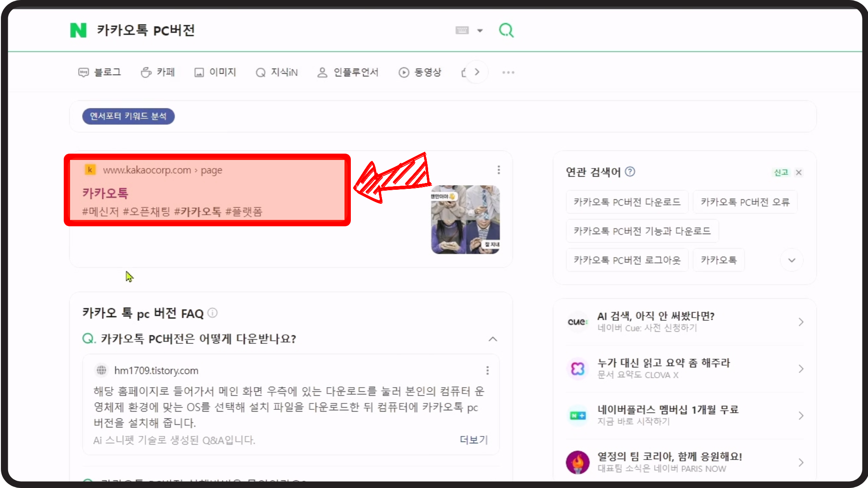Click the 엔서포터 키워드 분석 button
868x488 pixels.
click(x=128, y=116)
